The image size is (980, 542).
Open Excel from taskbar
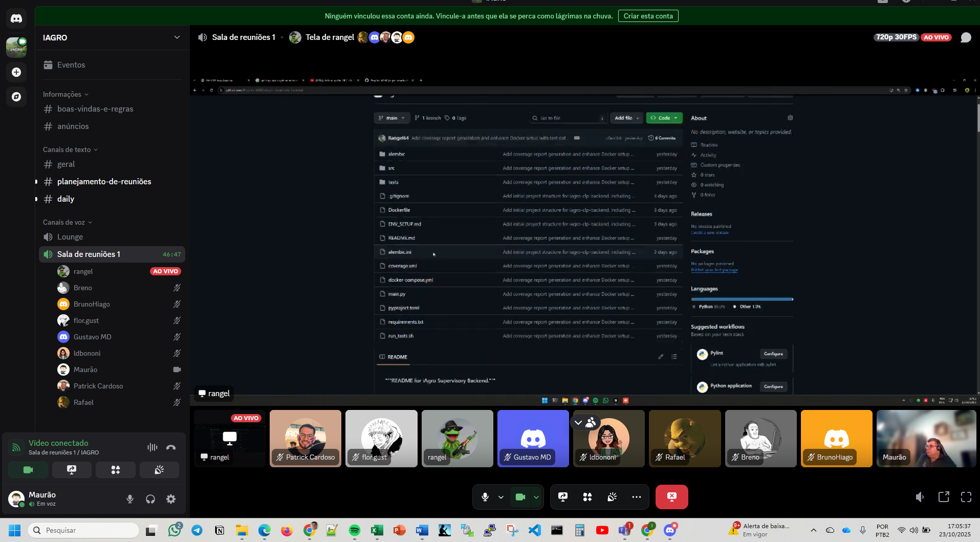tap(377, 530)
